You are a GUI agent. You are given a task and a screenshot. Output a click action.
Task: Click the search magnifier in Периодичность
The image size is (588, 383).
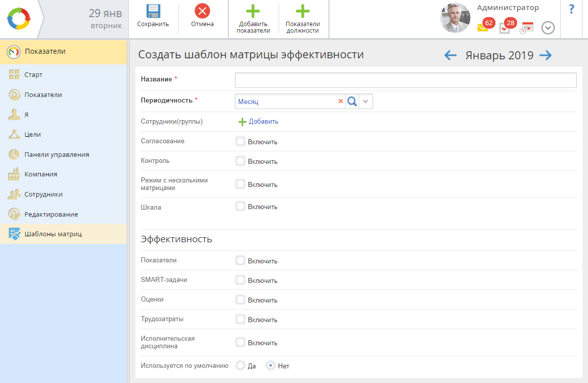point(352,102)
